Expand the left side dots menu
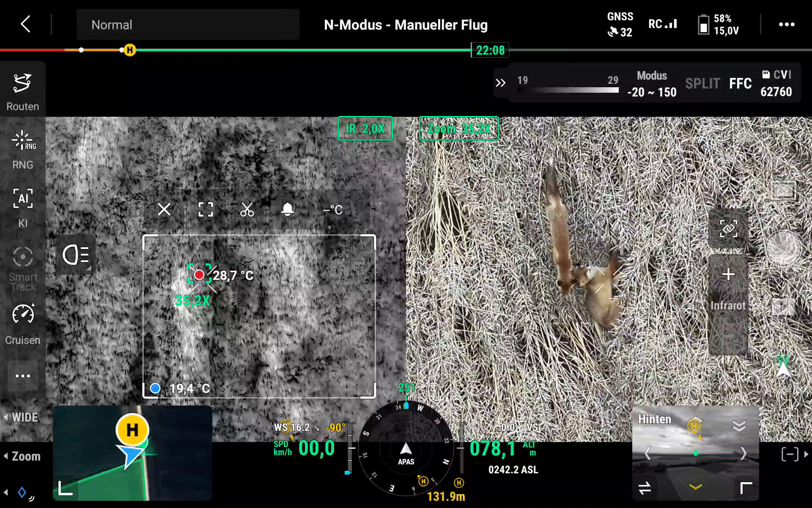This screenshot has height=508, width=812. 22,376
